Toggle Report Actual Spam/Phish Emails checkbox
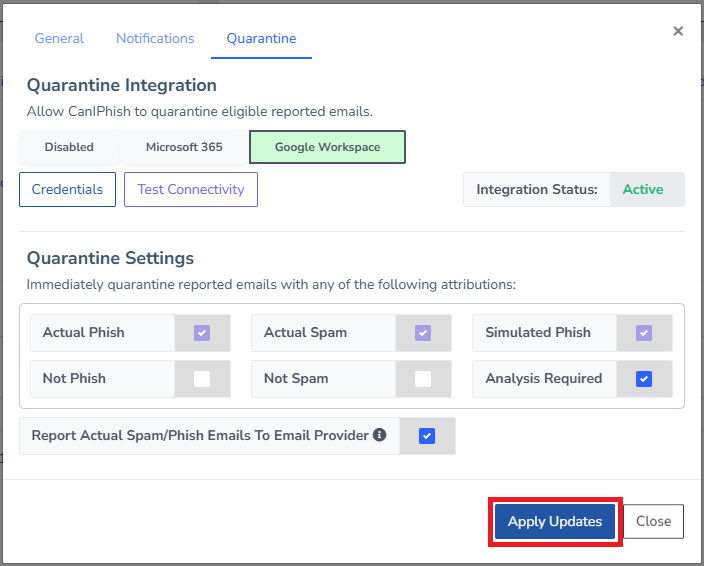The image size is (704, 566). (427, 436)
